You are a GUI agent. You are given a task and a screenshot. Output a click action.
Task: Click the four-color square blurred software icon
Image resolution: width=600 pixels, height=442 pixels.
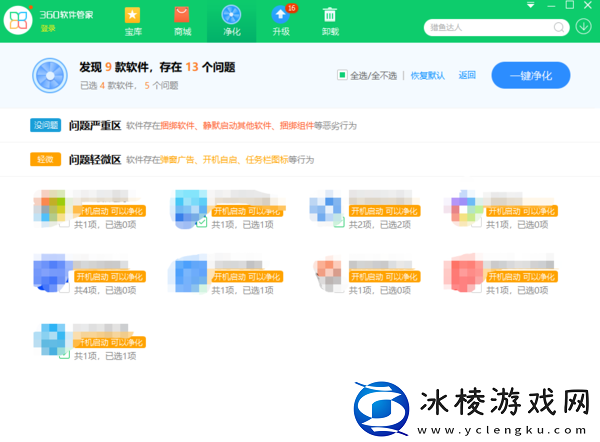pyautogui.click(x=50, y=207)
